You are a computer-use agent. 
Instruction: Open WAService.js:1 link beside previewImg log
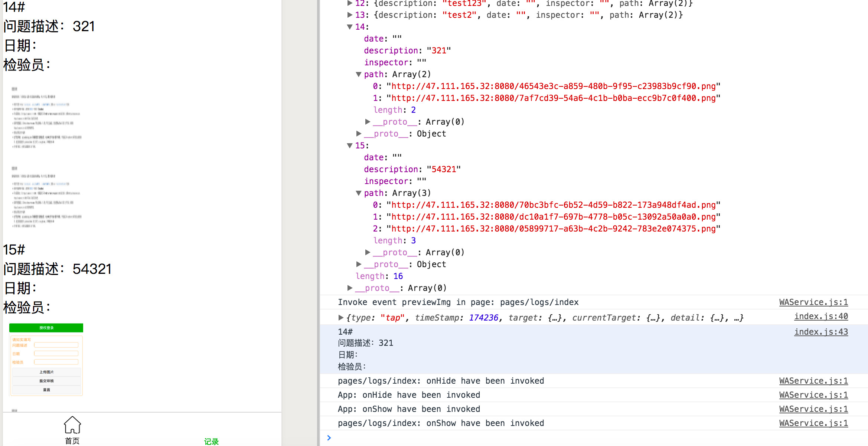click(x=813, y=302)
